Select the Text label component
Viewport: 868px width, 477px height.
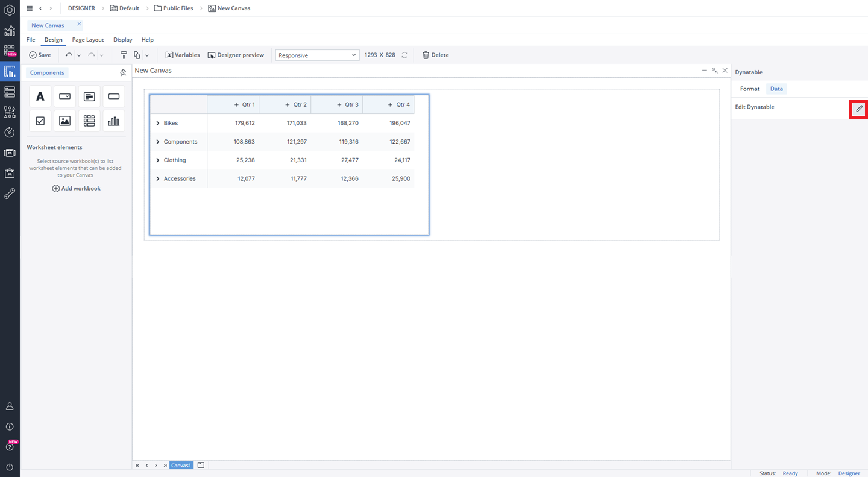point(40,96)
